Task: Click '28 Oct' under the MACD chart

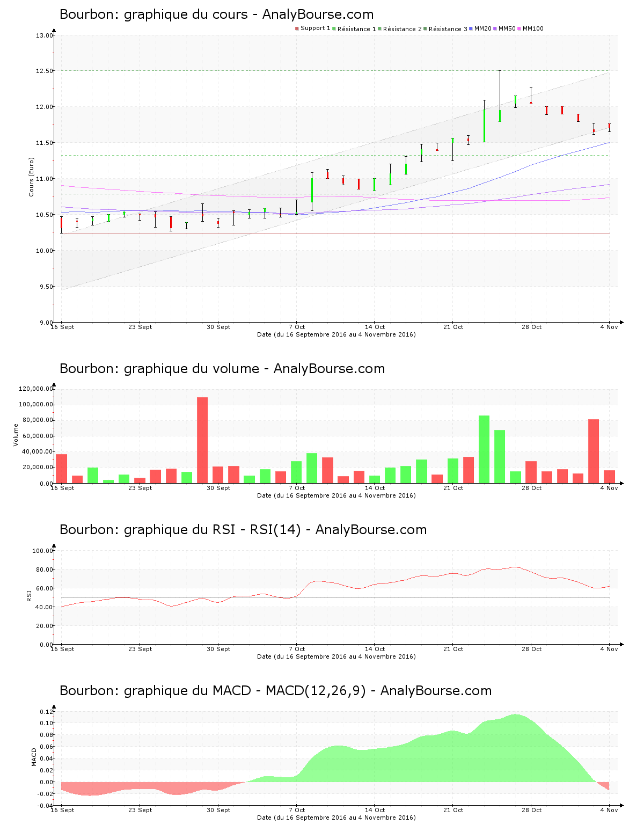Action: coord(532,810)
